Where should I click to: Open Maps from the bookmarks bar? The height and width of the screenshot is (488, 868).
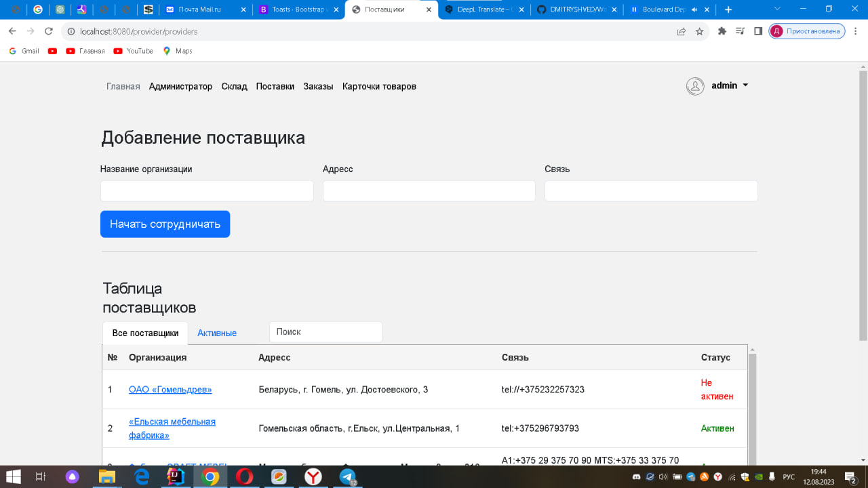click(177, 51)
